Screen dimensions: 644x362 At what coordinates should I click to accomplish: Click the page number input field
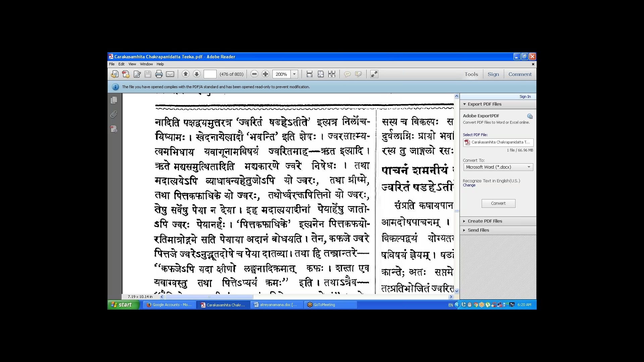pyautogui.click(x=210, y=74)
